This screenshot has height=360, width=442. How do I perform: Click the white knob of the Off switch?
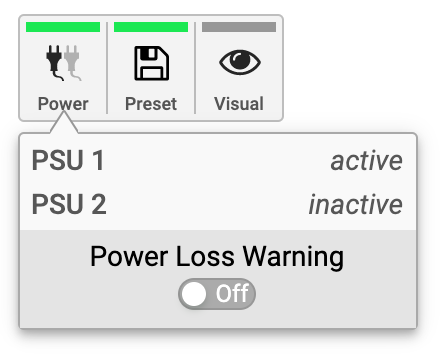tap(194, 294)
